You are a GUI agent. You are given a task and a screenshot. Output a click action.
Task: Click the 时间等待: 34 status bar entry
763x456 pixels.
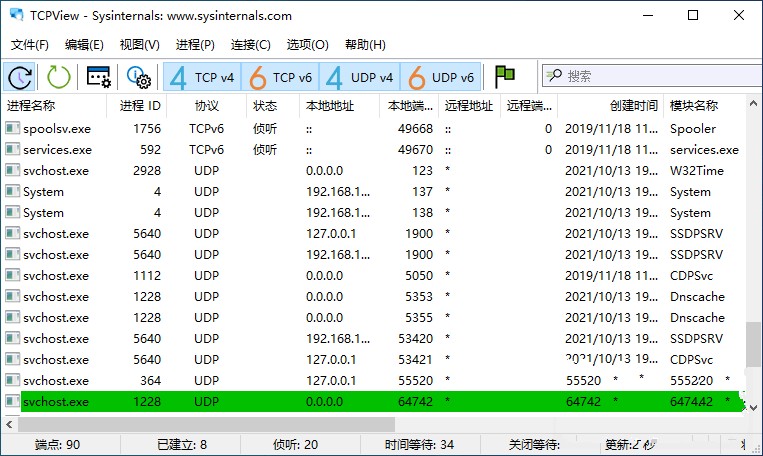pos(419,444)
